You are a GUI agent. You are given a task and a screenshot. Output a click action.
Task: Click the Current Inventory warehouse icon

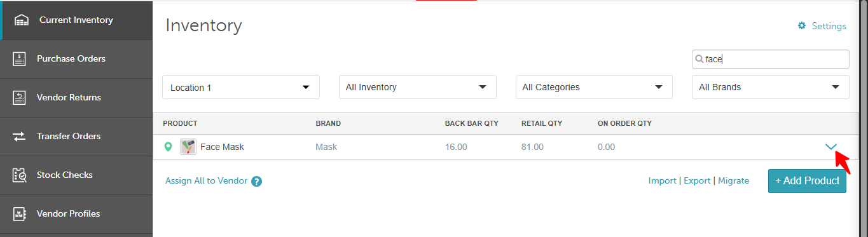pos(22,20)
